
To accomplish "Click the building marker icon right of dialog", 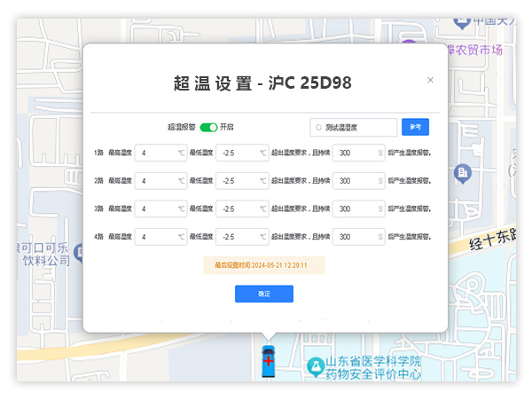I will [461, 172].
